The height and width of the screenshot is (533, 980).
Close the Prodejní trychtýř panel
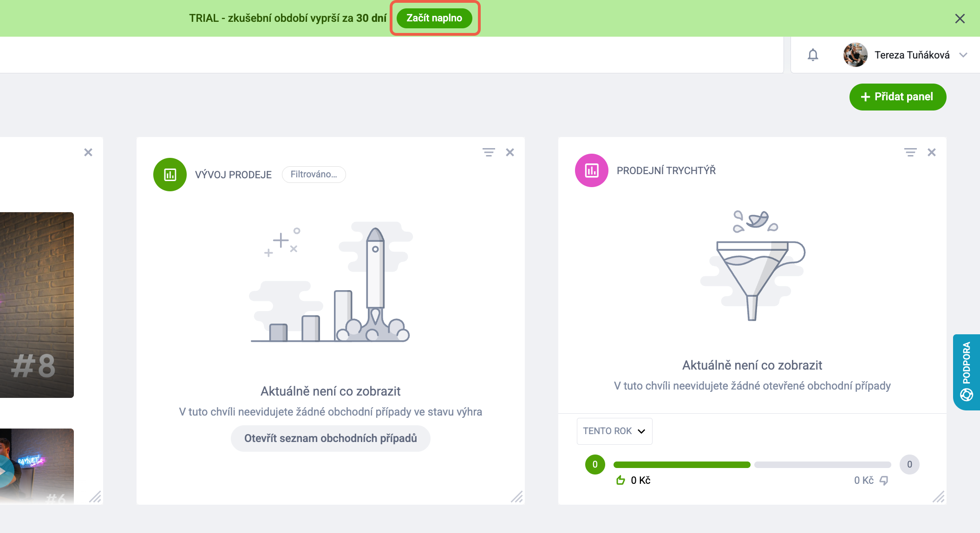coord(932,152)
